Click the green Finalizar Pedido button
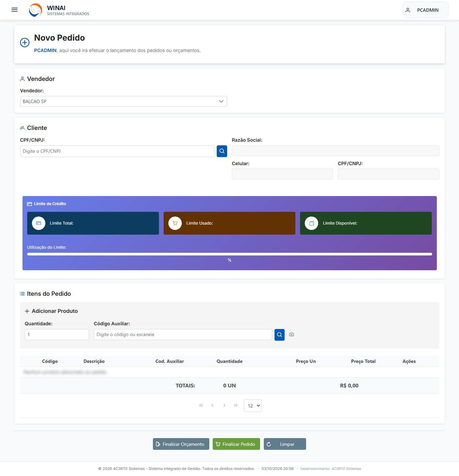 [x=236, y=444]
